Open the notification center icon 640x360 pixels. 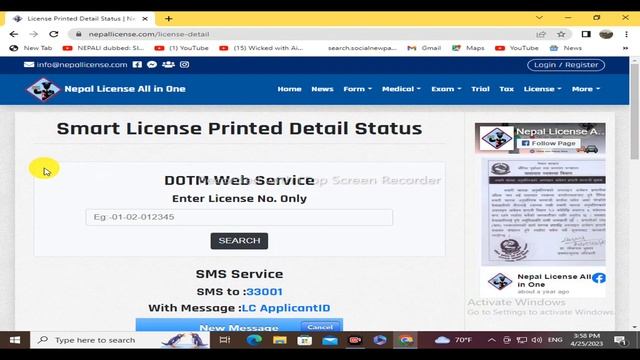(620, 340)
